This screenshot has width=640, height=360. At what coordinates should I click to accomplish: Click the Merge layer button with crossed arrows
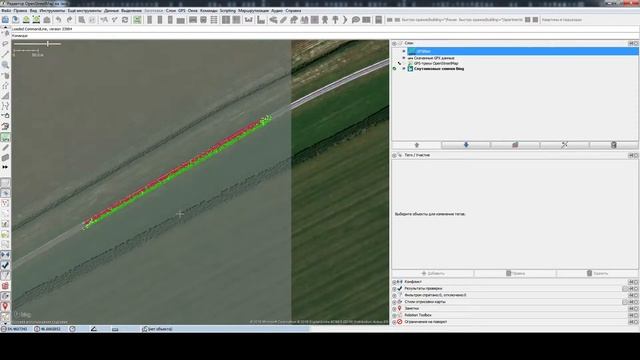tap(564, 145)
